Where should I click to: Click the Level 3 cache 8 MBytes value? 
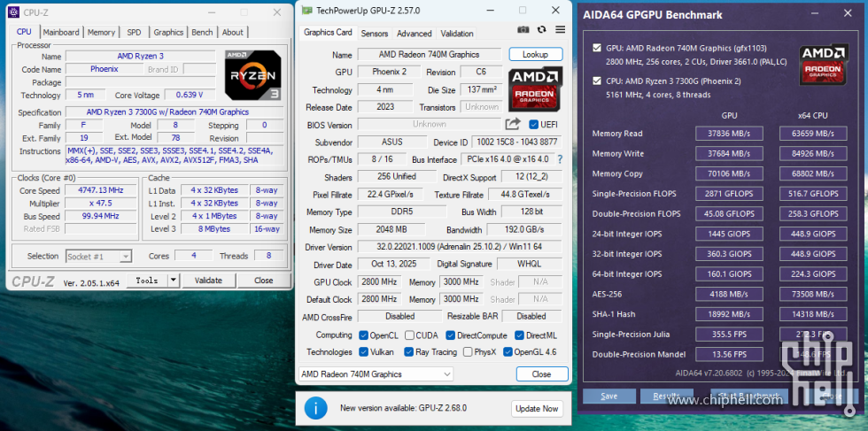click(x=213, y=228)
